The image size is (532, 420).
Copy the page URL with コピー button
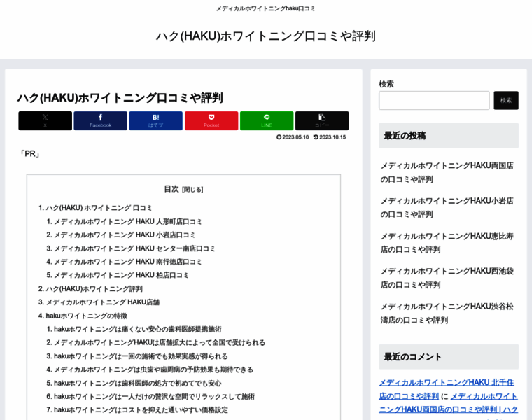322,120
